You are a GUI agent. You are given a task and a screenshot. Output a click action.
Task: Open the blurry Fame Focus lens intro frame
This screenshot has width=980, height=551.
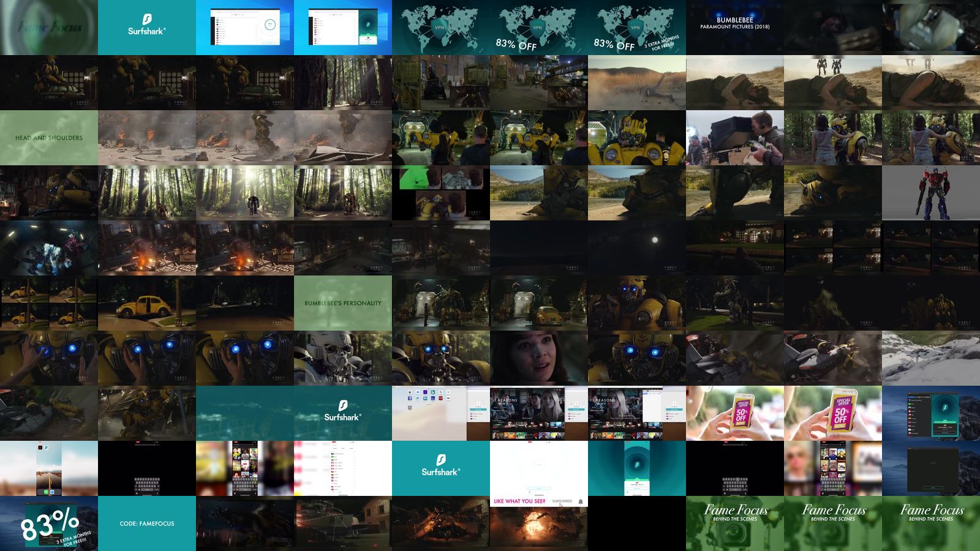[x=48, y=28]
